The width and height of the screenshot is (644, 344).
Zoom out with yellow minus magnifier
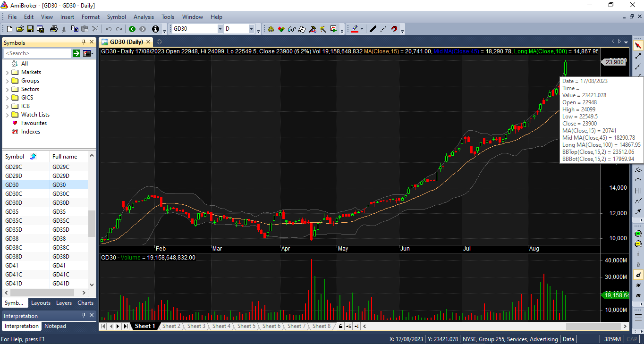coord(638,243)
